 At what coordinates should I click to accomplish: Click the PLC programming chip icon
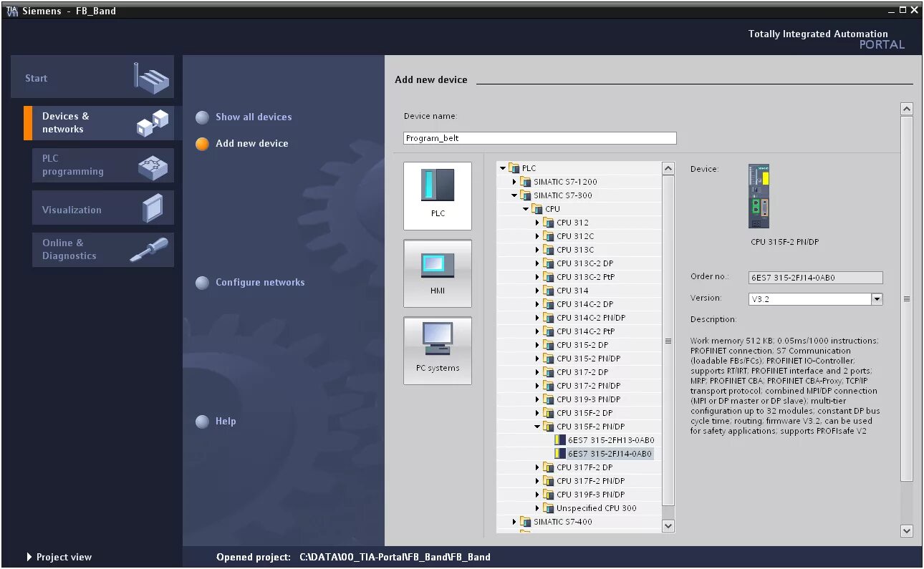[153, 167]
